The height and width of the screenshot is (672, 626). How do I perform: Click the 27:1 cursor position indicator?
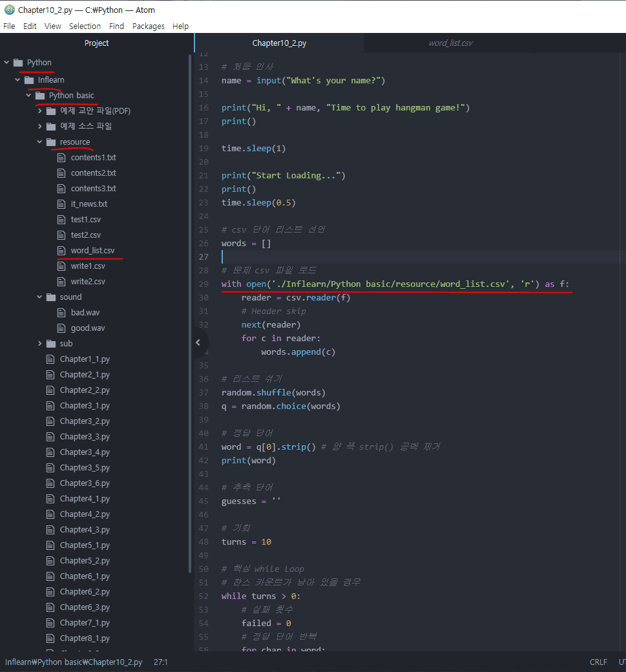tap(161, 662)
